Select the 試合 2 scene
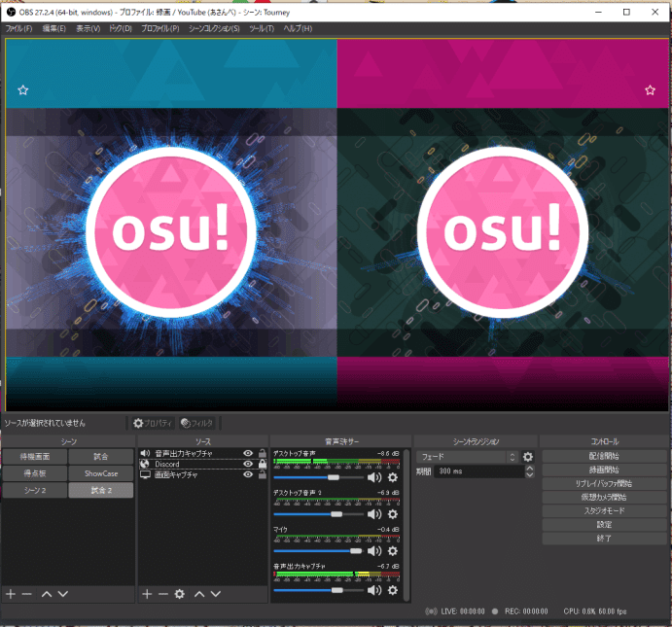Viewport: 672px width, 627px height. point(101,490)
